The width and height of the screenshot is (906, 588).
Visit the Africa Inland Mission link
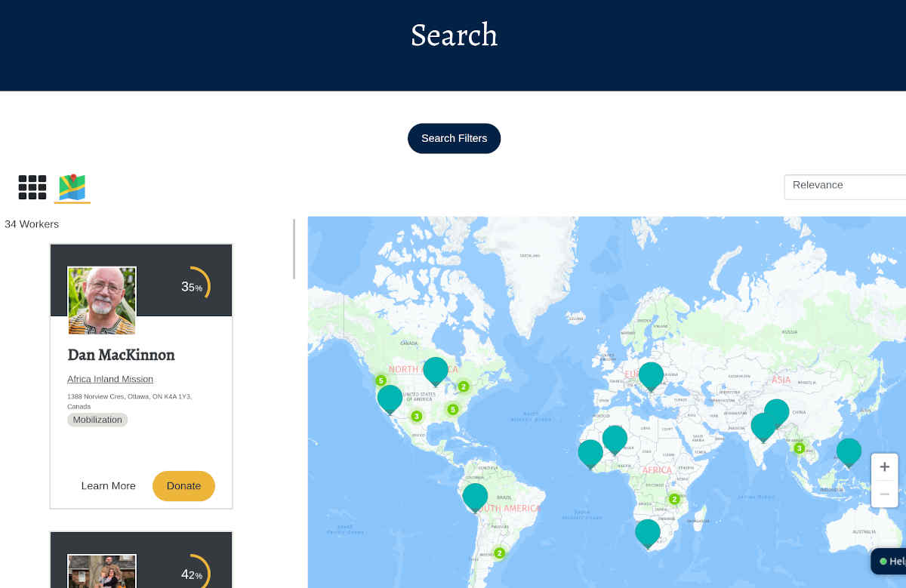tap(110, 379)
